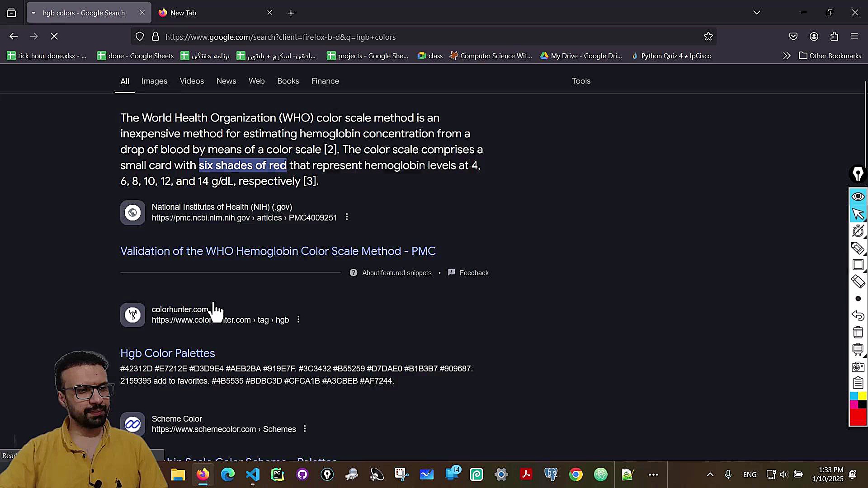Open the My Drive Google Drive bookmark
Image resolution: width=868 pixels, height=488 pixels.
(x=581, y=56)
